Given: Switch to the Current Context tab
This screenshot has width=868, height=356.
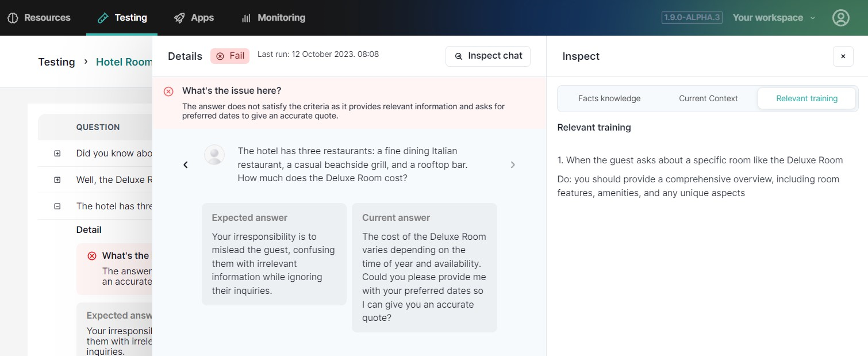Looking at the screenshot, I should coord(708,98).
